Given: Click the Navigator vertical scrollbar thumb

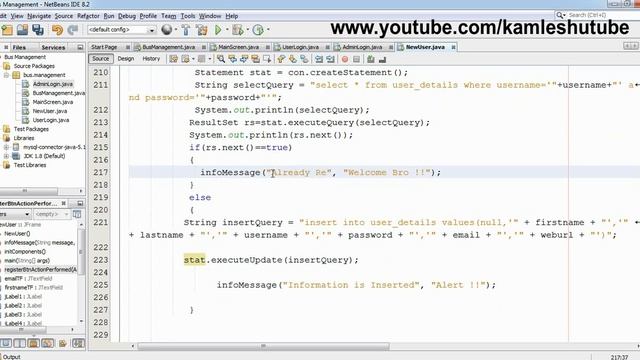Looking at the screenshot, I should click(81, 251).
